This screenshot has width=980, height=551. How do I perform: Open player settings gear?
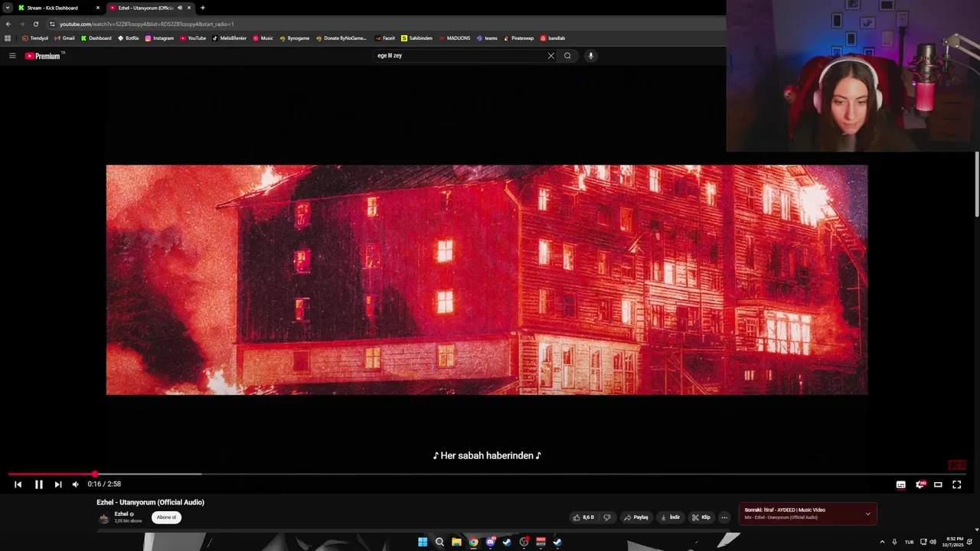pos(920,484)
